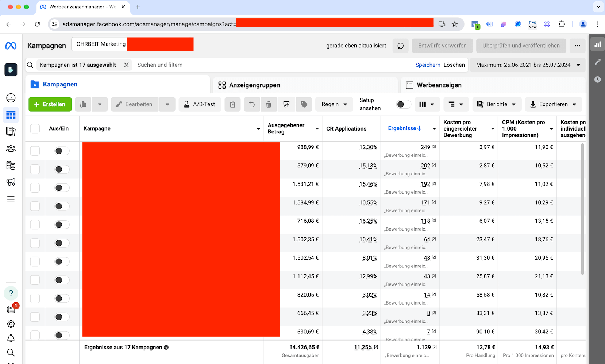
Task: Open the settings gear in left sidebar
Action: [11, 324]
